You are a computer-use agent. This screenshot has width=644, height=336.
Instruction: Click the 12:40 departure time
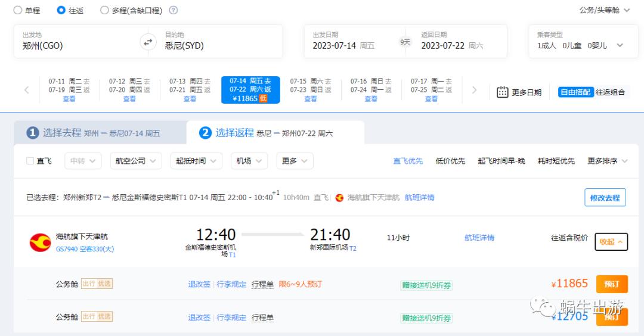pos(216,235)
